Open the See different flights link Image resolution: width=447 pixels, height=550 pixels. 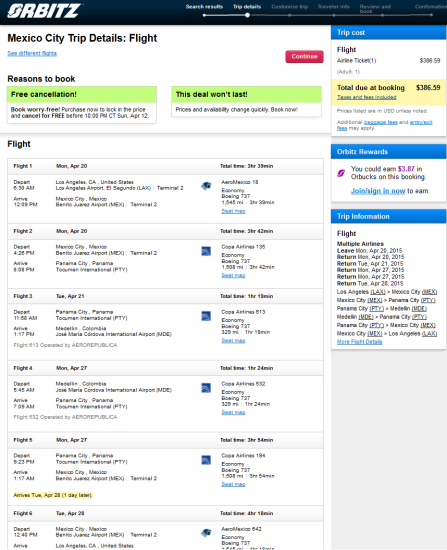(x=32, y=53)
